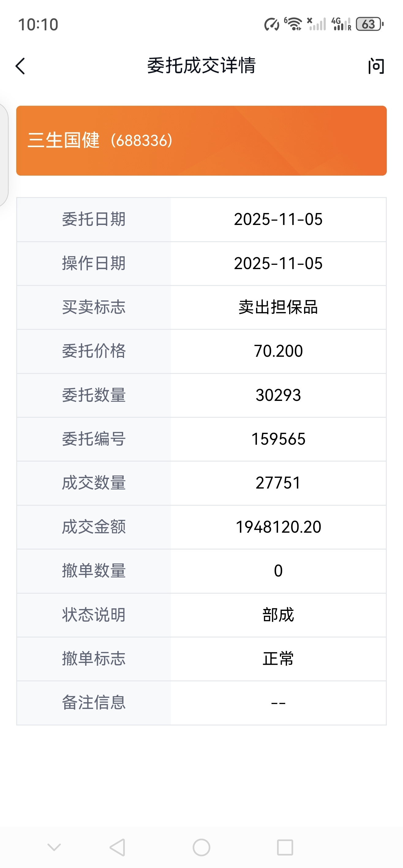Tap the Wi-Fi status icon
This screenshot has width=403, height=868.
tap(293, 24)
